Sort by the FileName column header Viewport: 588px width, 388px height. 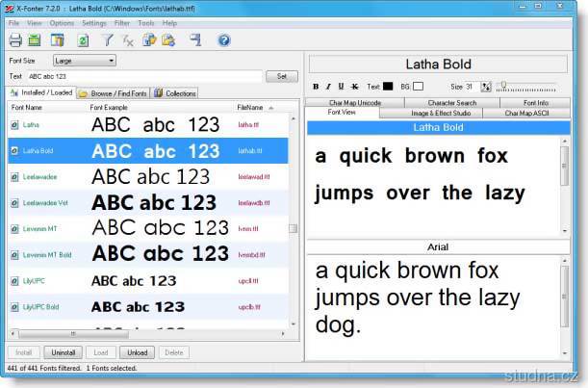[260, 107]
